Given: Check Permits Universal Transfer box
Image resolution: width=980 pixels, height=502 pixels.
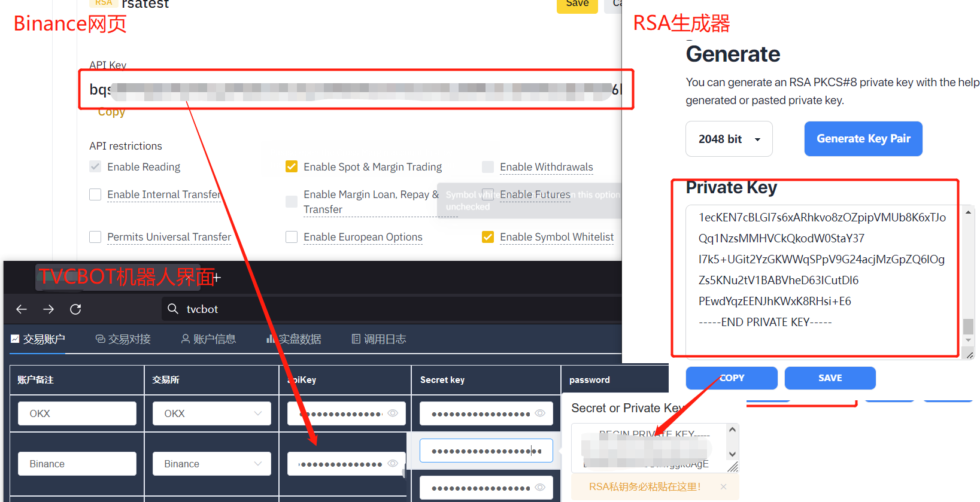Looking at the screenshot, I should point(95,237).
